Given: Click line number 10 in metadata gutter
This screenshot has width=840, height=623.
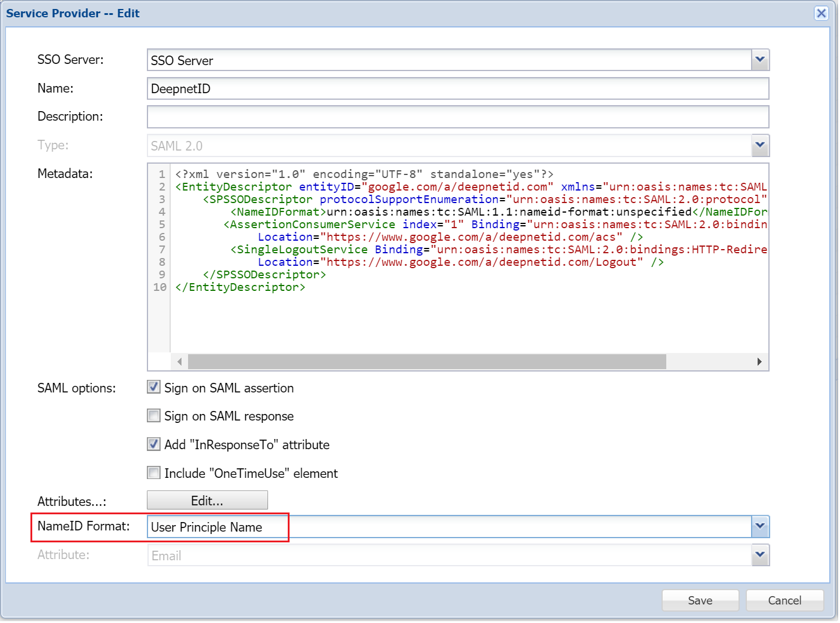Looking at the screenshot, I should (x=159, y=287).
